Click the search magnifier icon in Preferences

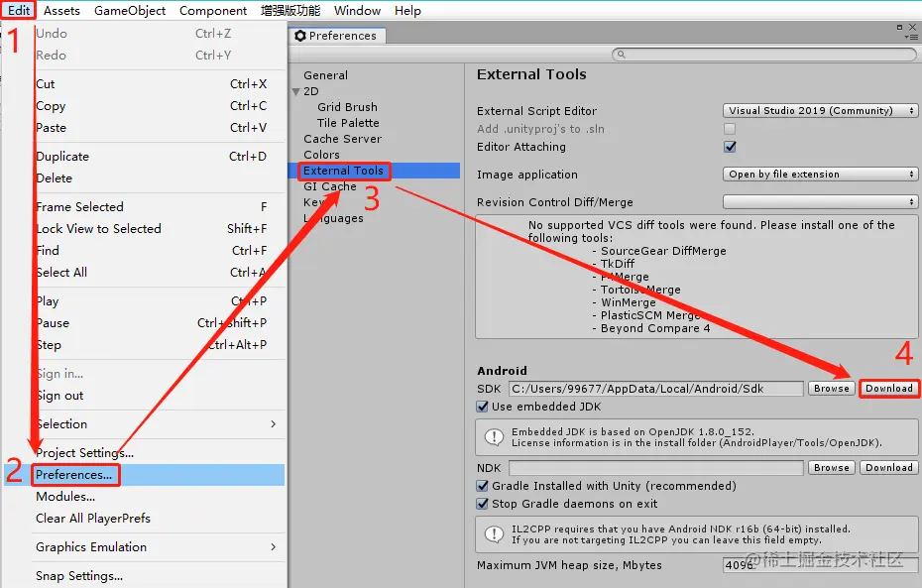coord(621,55)
